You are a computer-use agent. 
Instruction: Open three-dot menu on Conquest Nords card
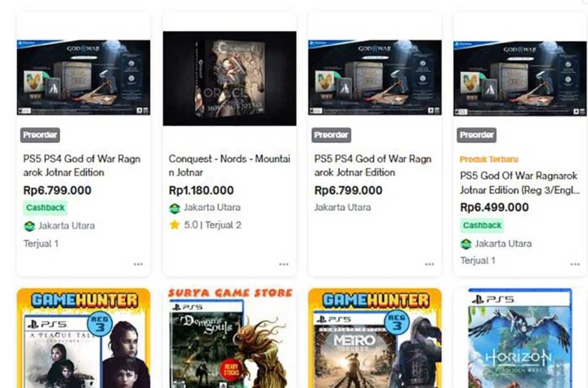click(x=283, y=264)
